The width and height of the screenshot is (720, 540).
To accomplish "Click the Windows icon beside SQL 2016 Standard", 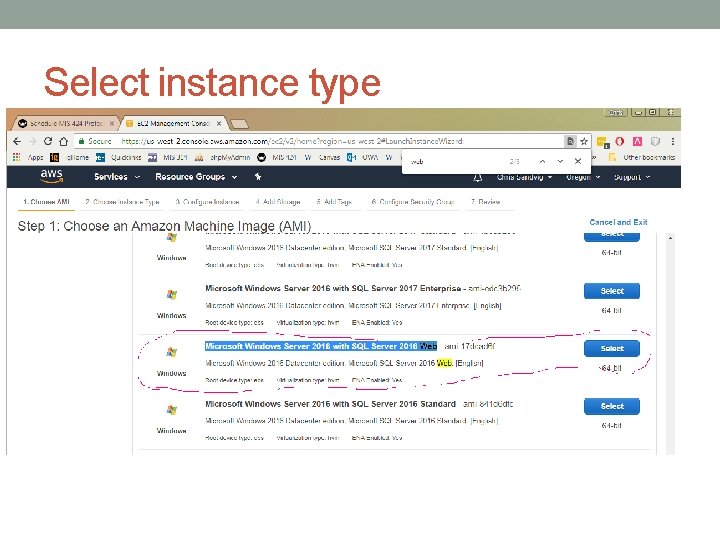I will [172, 410].
